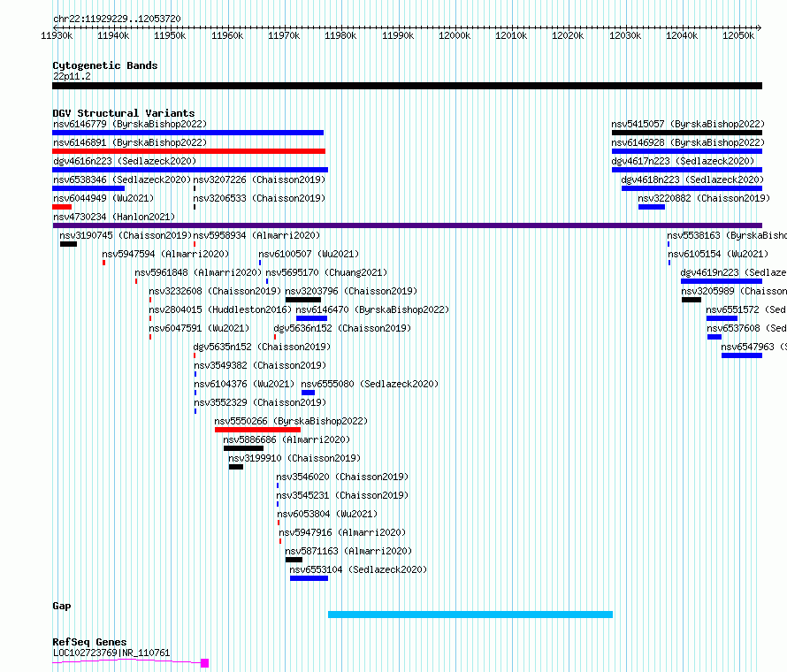The width and height of the screenshot is (787, 672).
Task: Open the dgv4617n223 (Sedlazeck2020) label
Action: tap(684, 161)
